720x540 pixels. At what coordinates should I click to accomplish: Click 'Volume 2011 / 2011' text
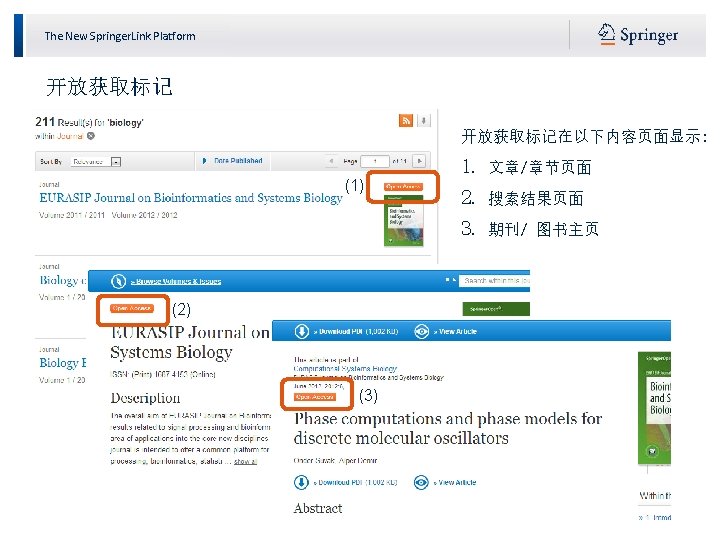pos(72,215)
